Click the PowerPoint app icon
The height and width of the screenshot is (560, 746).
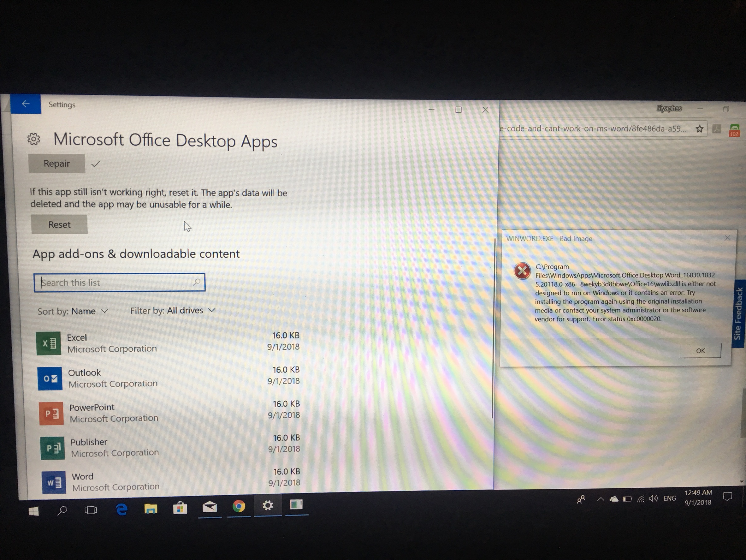[x=51, y=413]
